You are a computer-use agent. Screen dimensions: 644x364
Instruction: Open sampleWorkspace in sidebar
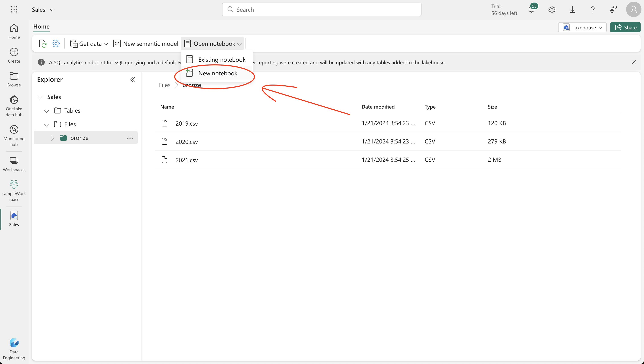tap(14, 191)
